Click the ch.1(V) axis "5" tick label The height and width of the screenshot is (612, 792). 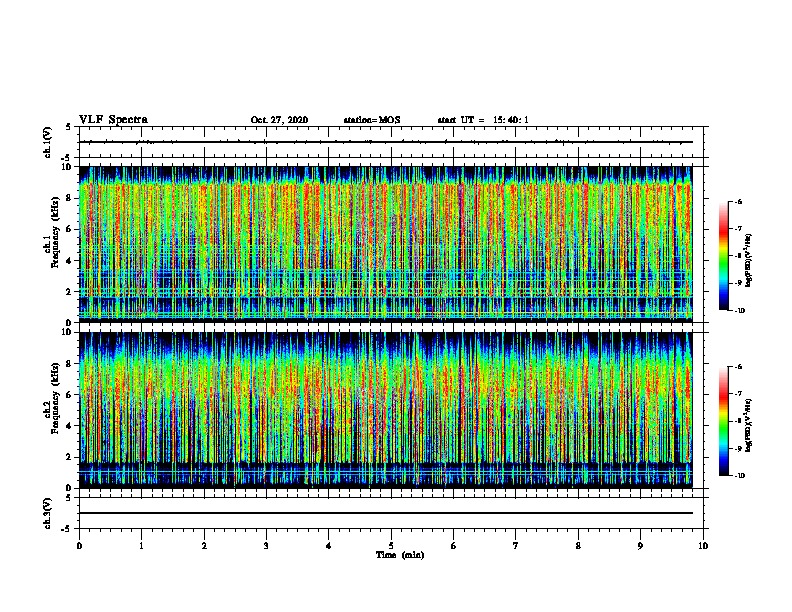[x=69, y=128]
